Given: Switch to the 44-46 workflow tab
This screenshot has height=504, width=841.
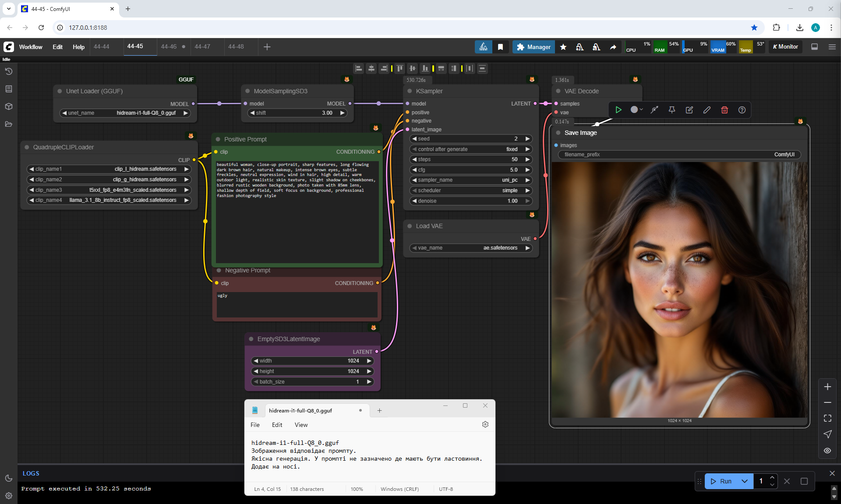Looking at the screenshot, I should [x=169, y=46].
